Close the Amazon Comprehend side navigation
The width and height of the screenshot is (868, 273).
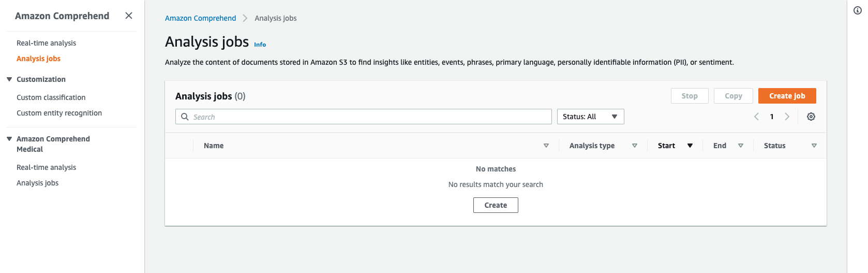click(129, 16)
